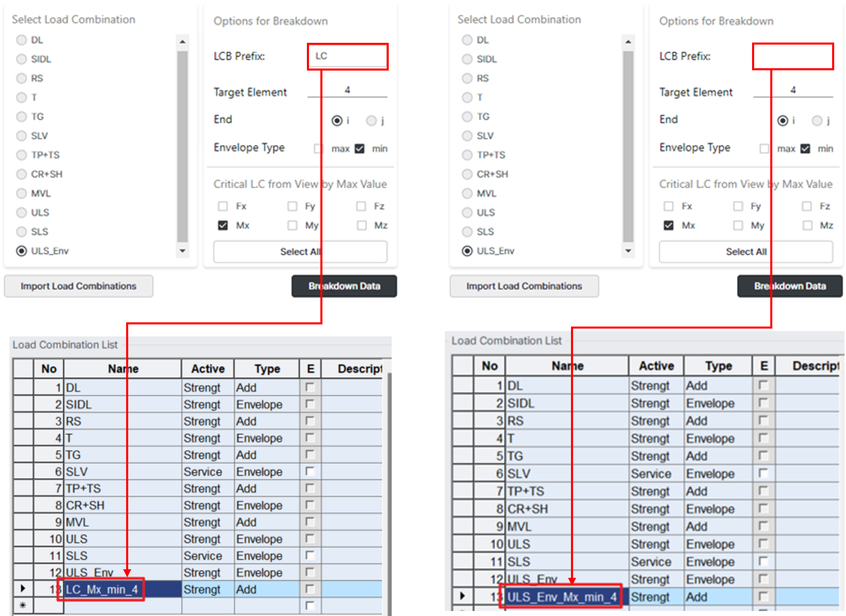Check the Fy box in left panel
Image resolution: width=846 pixels, height=616 pixels.
(292, 206)
